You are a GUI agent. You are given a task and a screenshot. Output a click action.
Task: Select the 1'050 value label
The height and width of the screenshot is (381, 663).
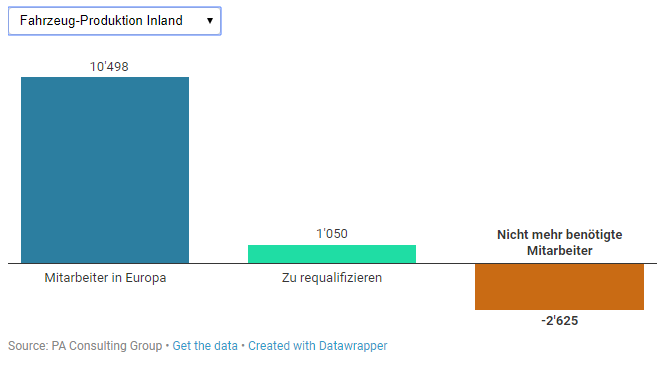point(332,233)
